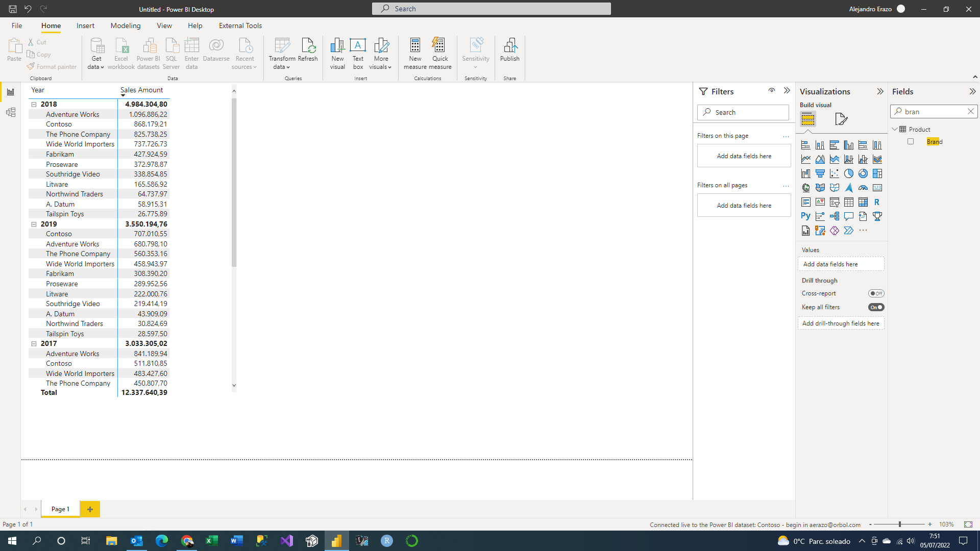Collapse the Visualizations pane
Screen dimensions: 980x551
tap(880, 91)
